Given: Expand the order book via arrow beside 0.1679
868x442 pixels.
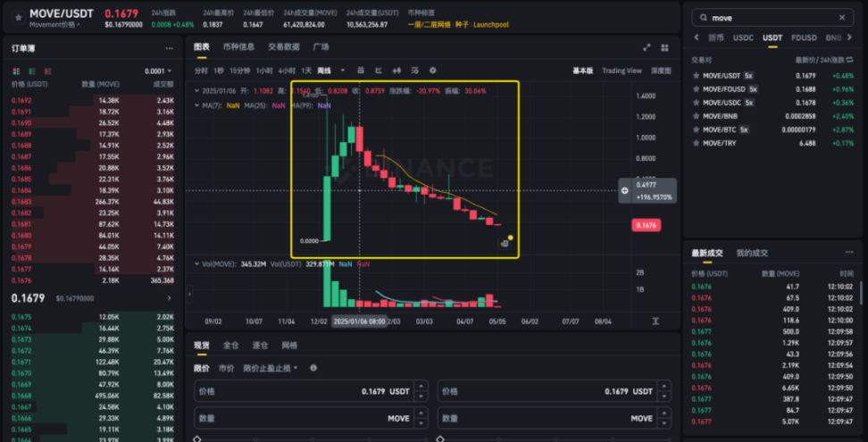Looking at the screenshot, I should (170, 298).
